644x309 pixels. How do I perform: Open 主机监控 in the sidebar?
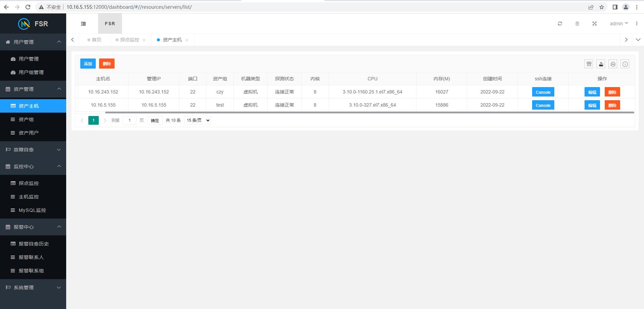pos(33,197)
